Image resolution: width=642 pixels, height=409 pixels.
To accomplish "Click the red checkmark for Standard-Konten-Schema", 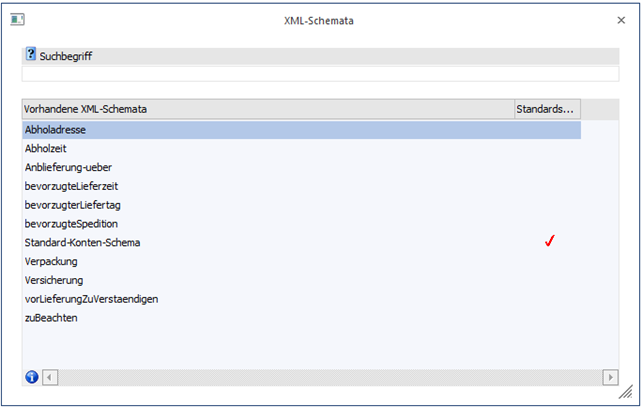I will (549, 242).
